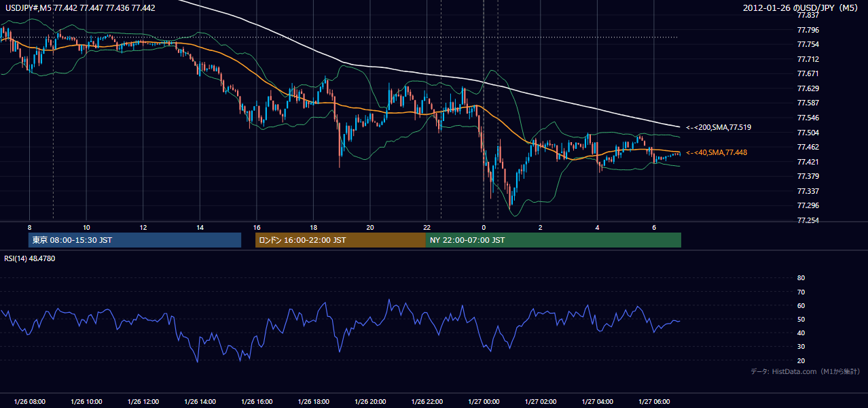Click the 1/27 04:00 time axis label
Screen dimensions: 868x408
pyautogui.click(x=598, y=402)
